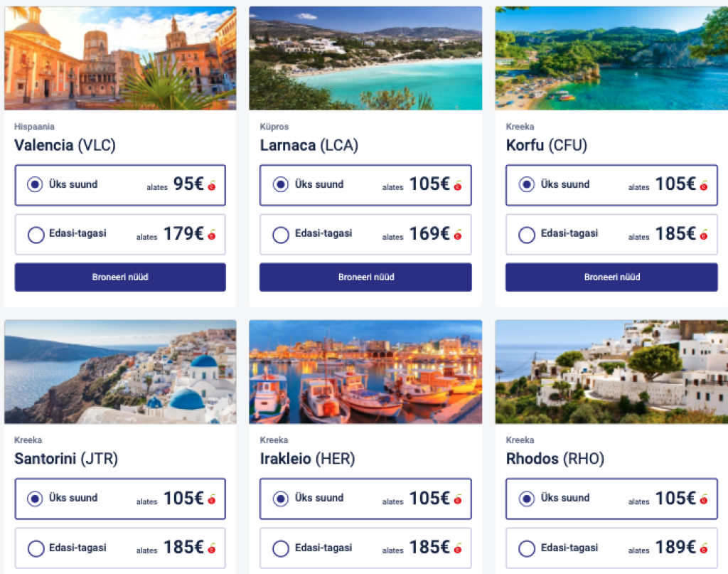Open the Irakleio harbor photo thumbnail

[365, 372]
